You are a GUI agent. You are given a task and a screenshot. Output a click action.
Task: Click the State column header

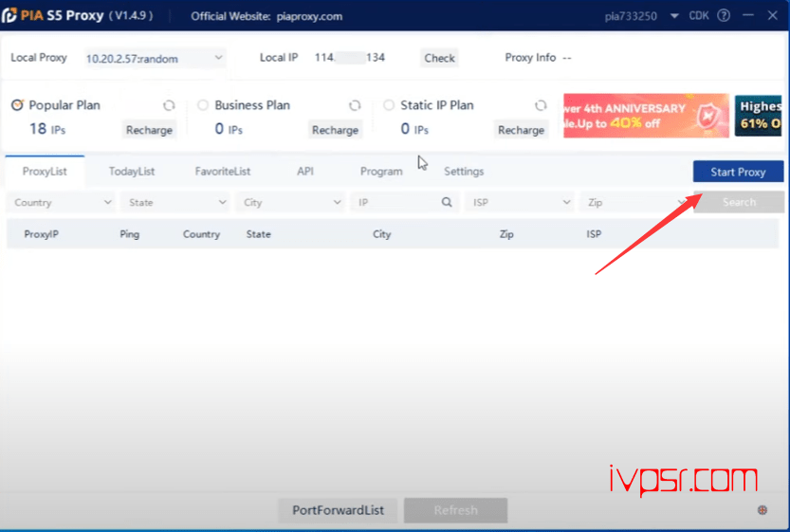(x=259, y=234)
